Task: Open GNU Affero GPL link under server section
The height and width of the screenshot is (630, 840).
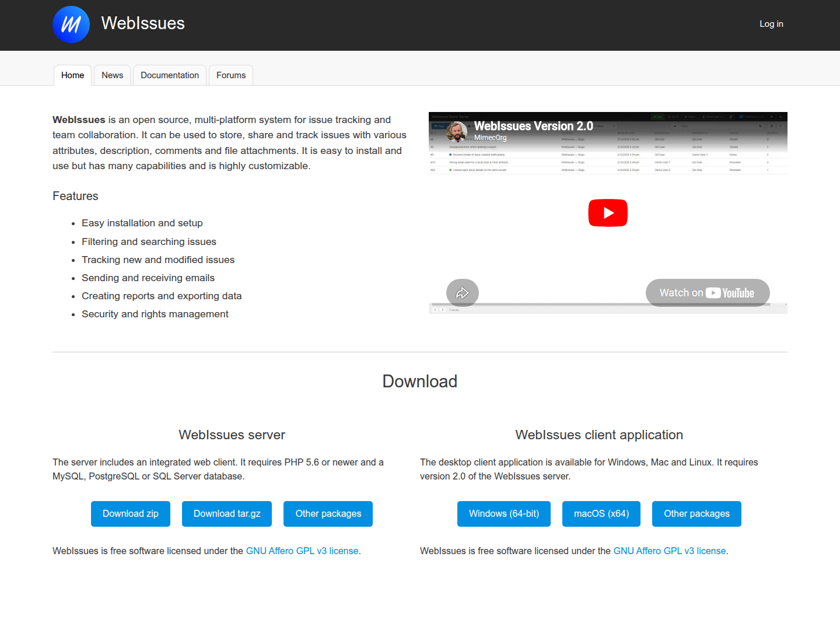Action: (x=302, y=551)
